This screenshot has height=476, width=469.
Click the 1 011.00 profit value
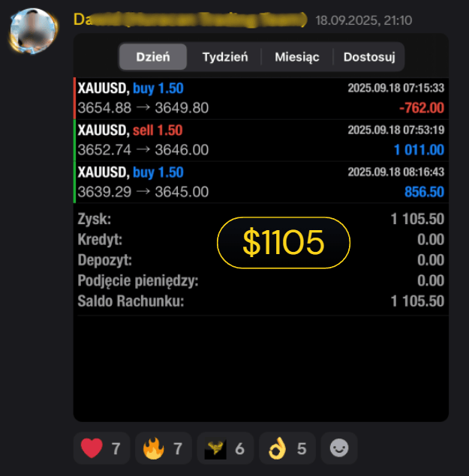coord(419,150)
